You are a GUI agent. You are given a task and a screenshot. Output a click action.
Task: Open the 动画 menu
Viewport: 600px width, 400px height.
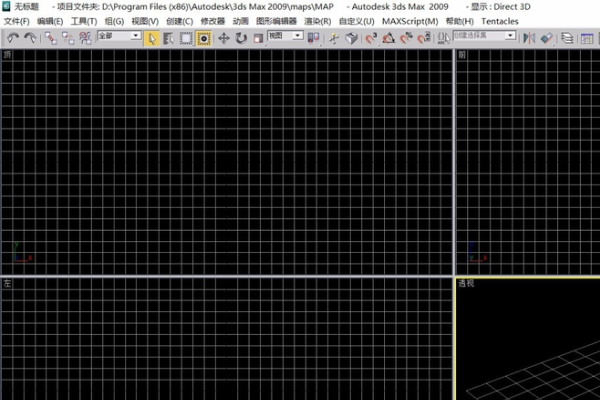[241, 21]
